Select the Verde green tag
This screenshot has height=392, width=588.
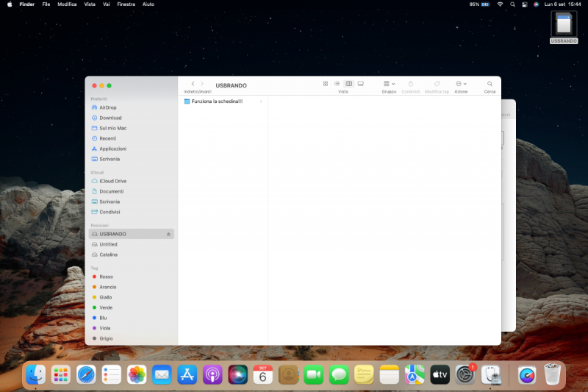click(x=106, y=307)
